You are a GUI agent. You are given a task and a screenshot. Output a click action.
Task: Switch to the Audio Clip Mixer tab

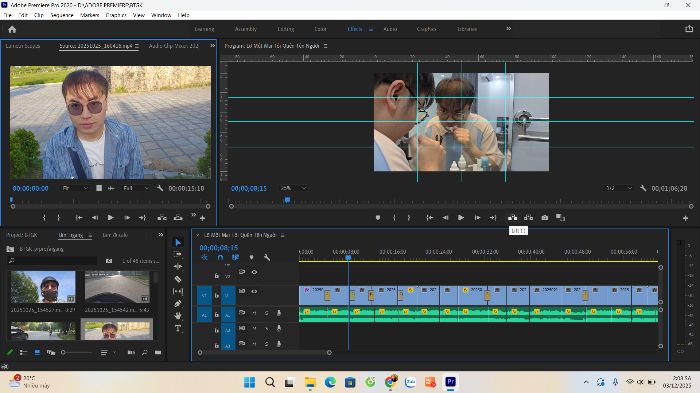[174, 46]
